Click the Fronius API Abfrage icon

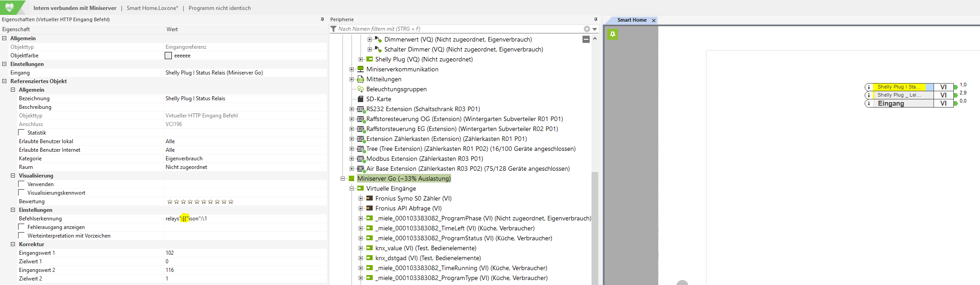click(x=370, y=208)
